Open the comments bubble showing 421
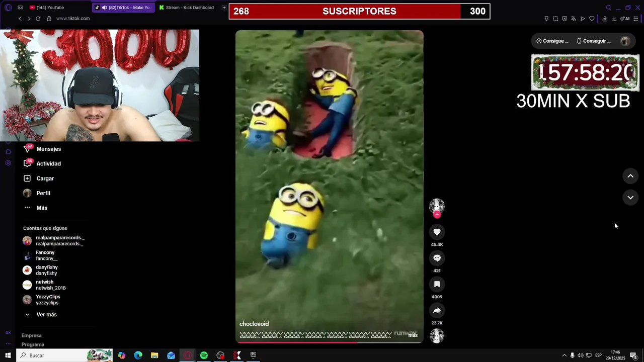644x362 pixels. coord(437,258)
